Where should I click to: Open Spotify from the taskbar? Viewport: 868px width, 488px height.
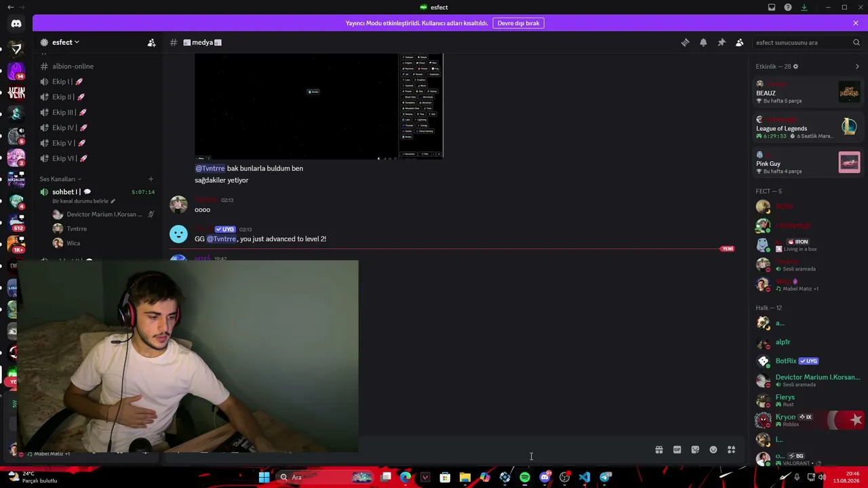click(525, 477)
